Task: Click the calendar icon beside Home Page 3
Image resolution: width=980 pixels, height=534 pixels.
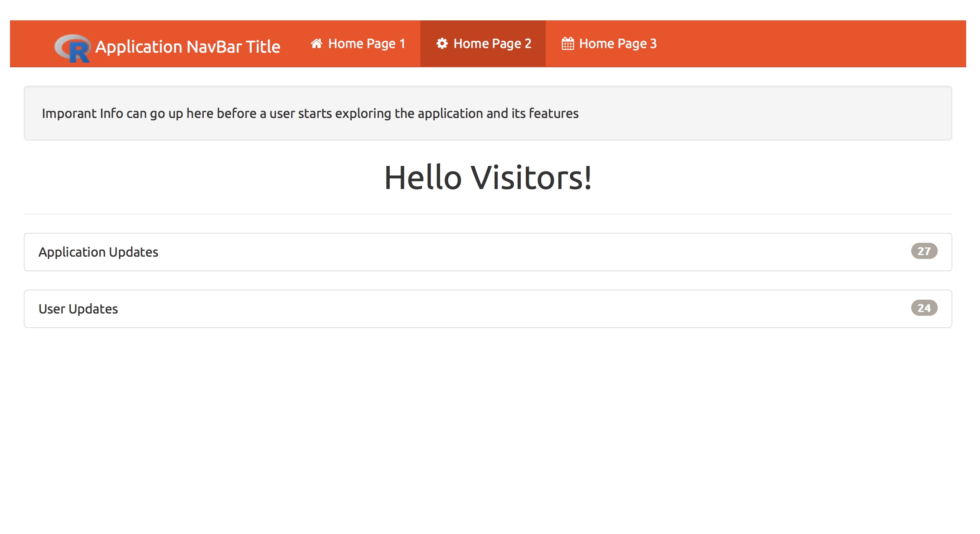Action: coord(568,43)
